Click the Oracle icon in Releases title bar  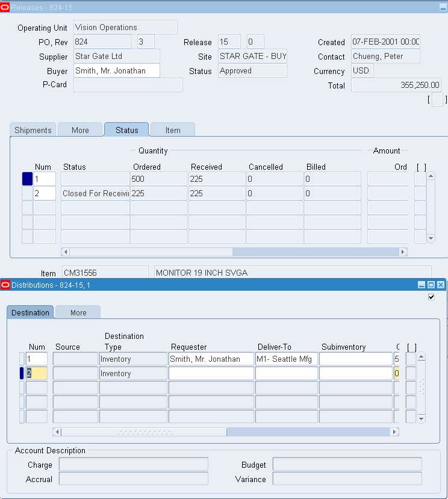click(5, 7)
